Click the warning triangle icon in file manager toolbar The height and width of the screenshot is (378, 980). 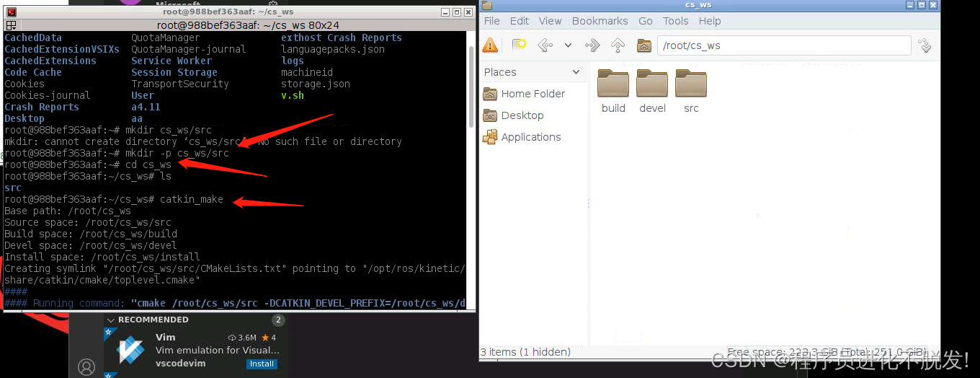(x=490, y=45)
